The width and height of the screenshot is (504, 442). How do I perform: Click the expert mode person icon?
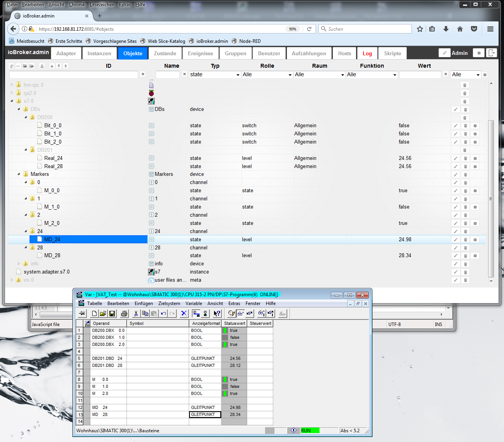42,66
